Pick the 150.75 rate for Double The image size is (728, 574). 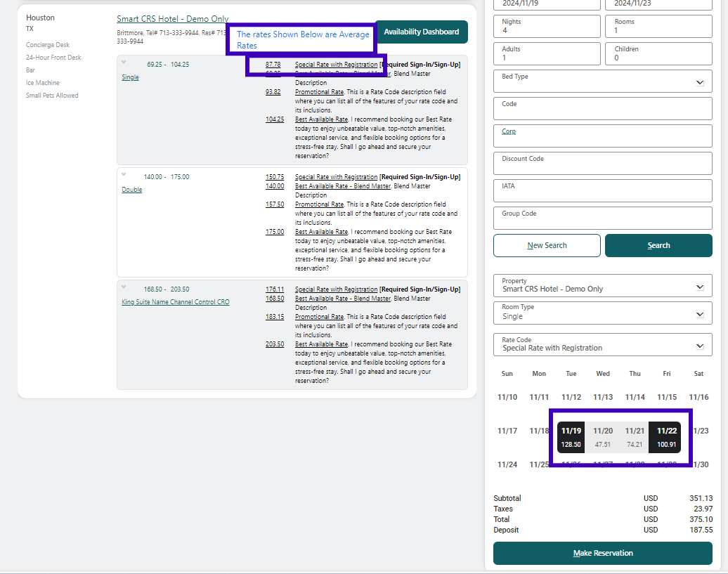[x=275, y=177]
